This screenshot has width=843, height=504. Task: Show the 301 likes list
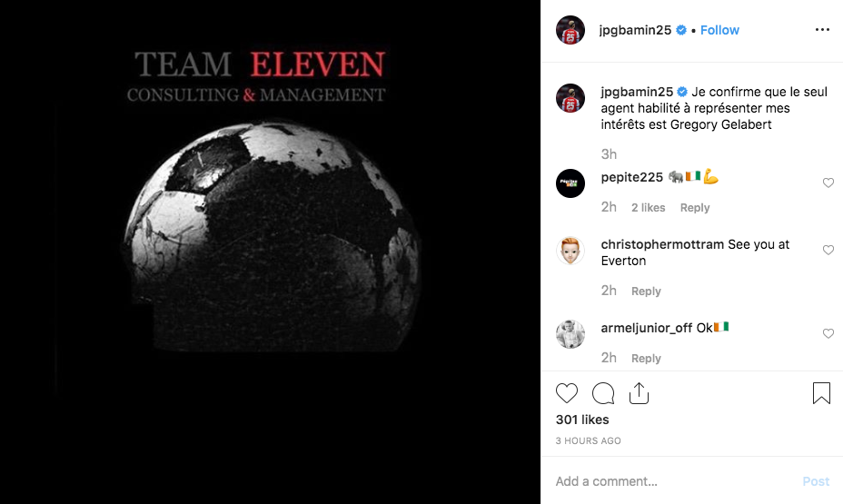[582, 420]
